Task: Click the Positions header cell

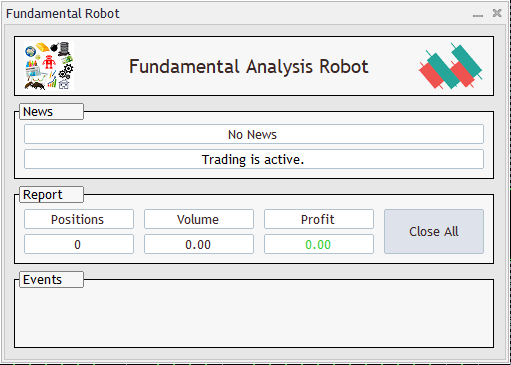Action: click(79, 219)
